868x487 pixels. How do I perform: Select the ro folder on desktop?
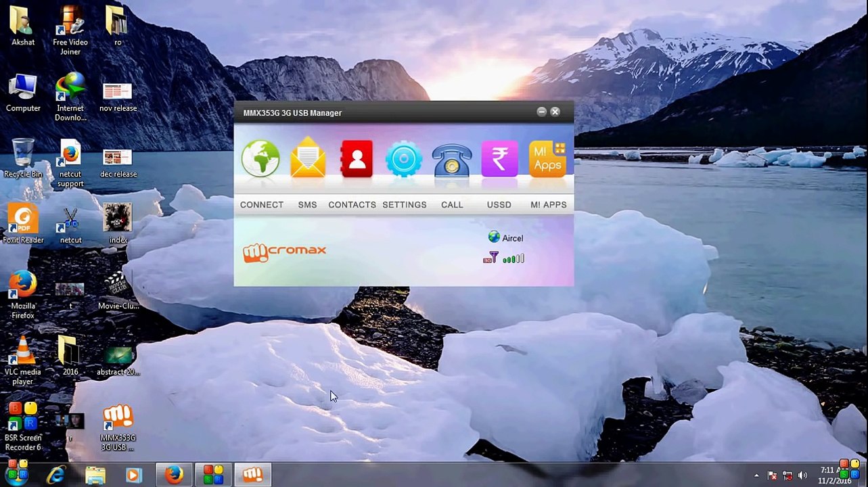(x=118, y=26)
